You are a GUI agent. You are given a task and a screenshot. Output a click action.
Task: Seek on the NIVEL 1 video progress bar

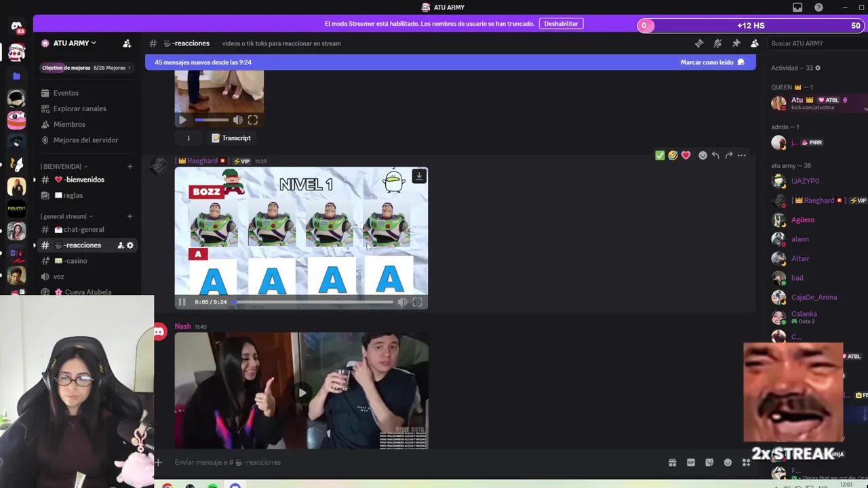coord(313,302)
